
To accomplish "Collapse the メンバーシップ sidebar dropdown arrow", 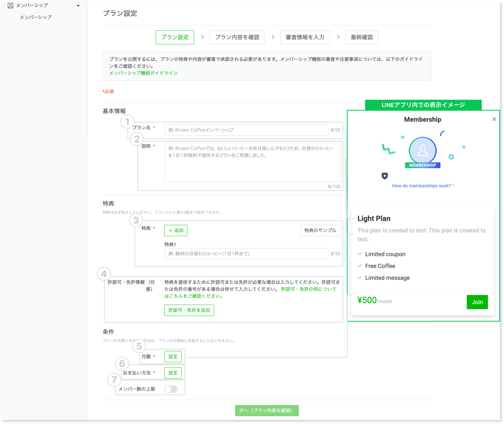I will tap(78, 6).
